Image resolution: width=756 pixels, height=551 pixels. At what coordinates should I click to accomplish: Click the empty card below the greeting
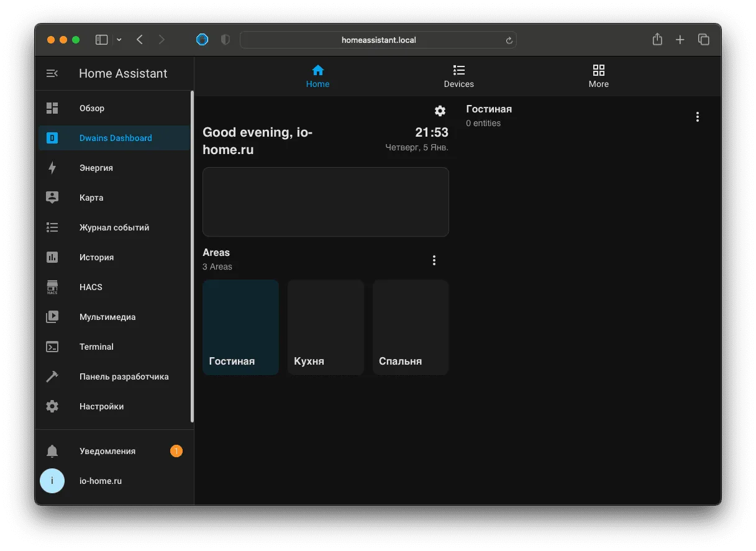click(x=326, y=202)
